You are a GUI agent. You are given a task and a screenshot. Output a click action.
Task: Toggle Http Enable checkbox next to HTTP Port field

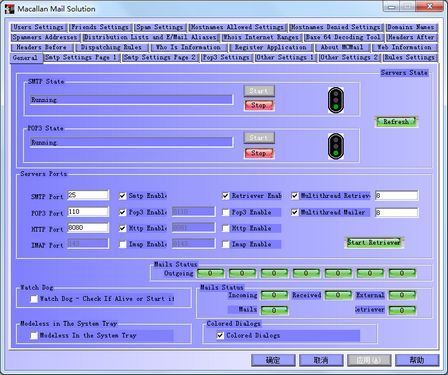(123, 228)
